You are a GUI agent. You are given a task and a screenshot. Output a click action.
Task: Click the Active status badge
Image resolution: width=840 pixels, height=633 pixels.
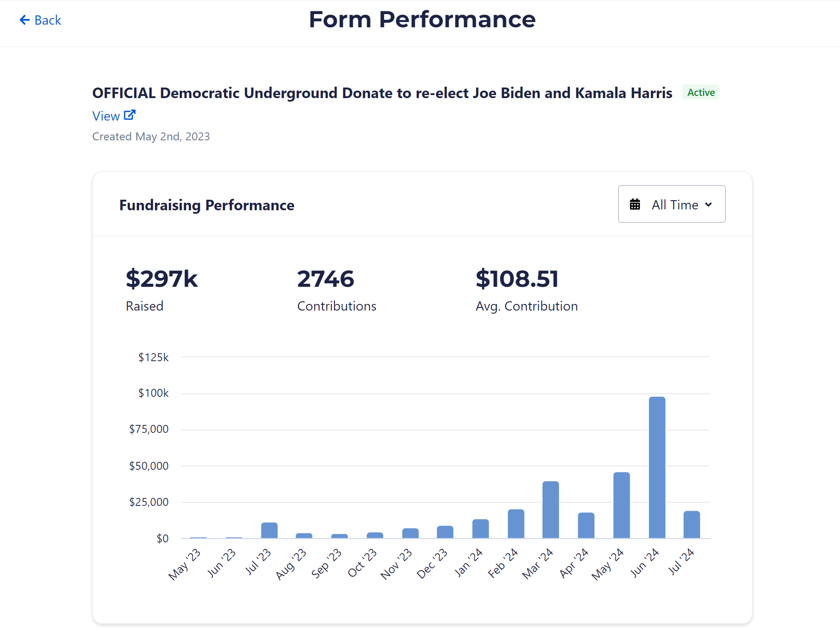[701, 92]
